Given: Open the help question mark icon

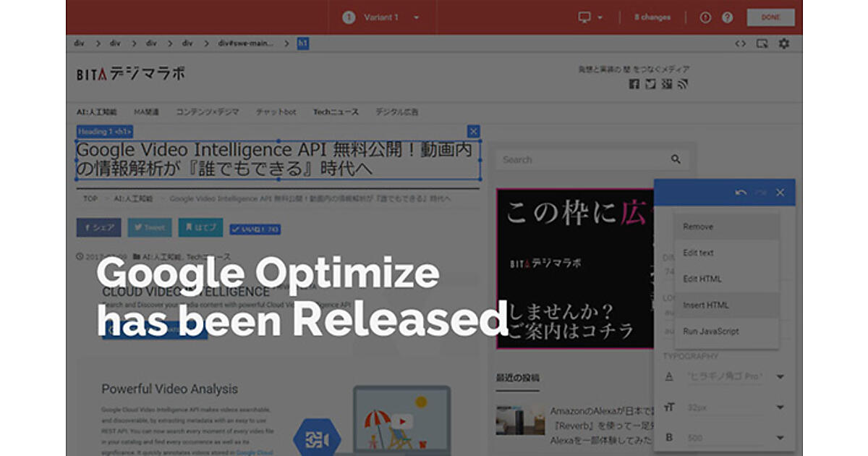Looking at the screenshot, I should tap(727, 17).
